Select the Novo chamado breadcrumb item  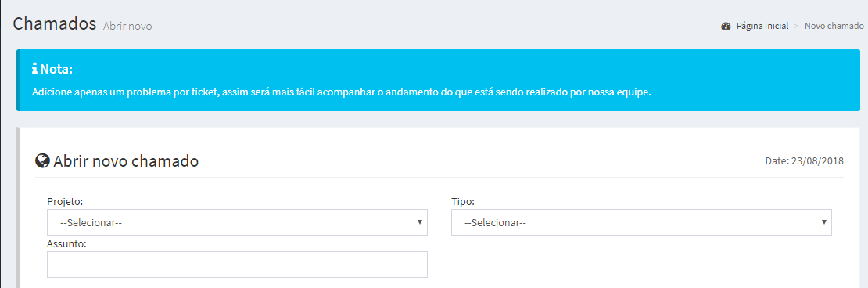(x=834, y=26)
